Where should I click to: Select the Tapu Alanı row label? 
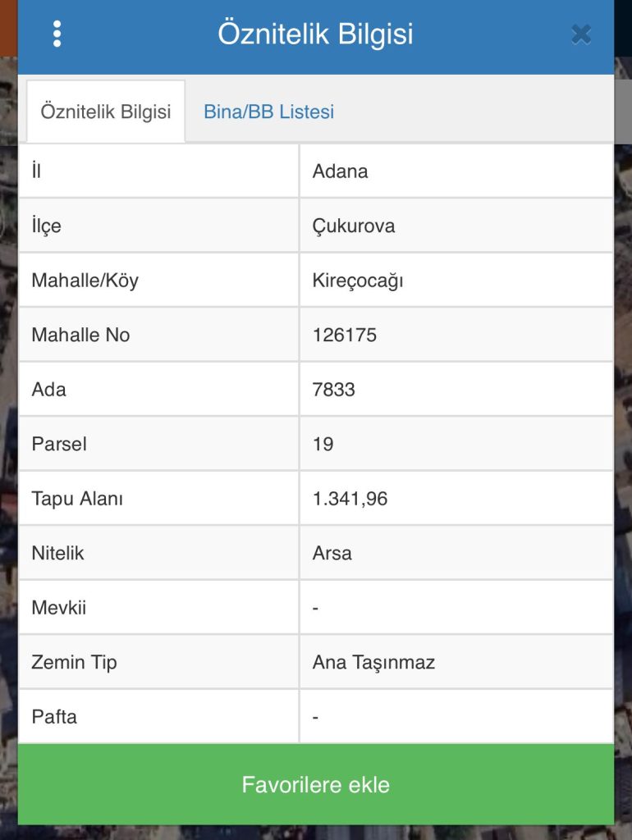(77, 498)
